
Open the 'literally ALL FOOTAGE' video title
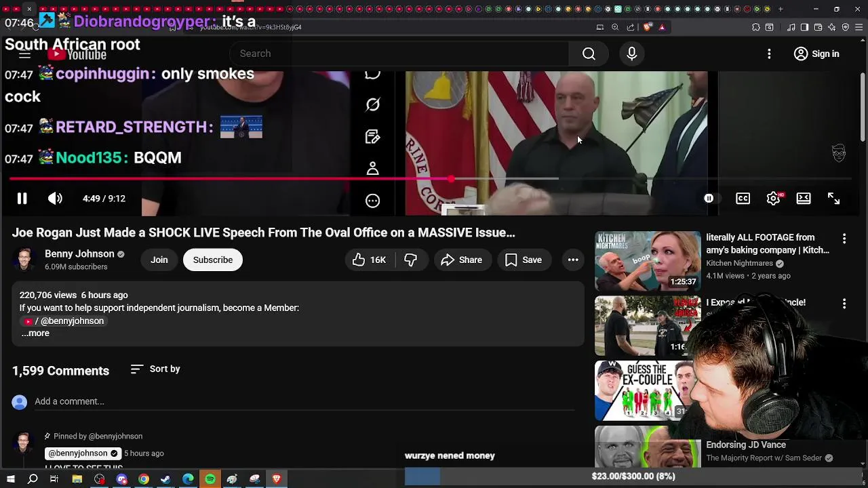point(768,243)
